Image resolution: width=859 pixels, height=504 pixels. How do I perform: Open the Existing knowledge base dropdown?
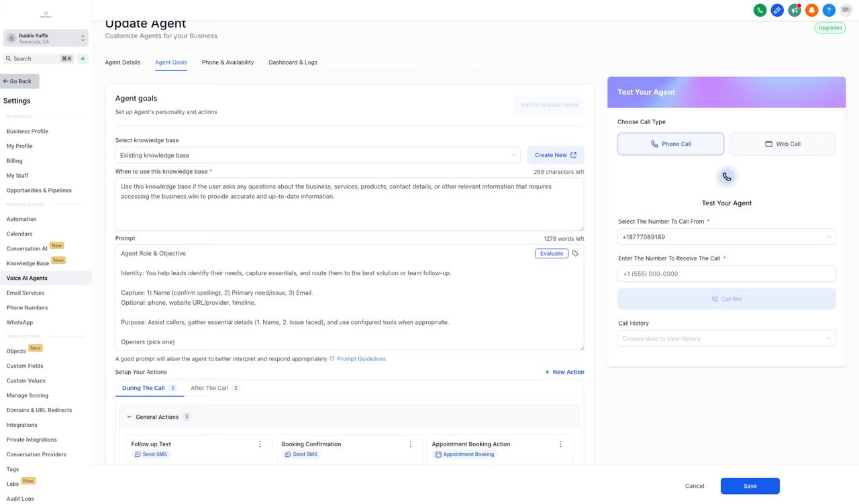[318, 155]
